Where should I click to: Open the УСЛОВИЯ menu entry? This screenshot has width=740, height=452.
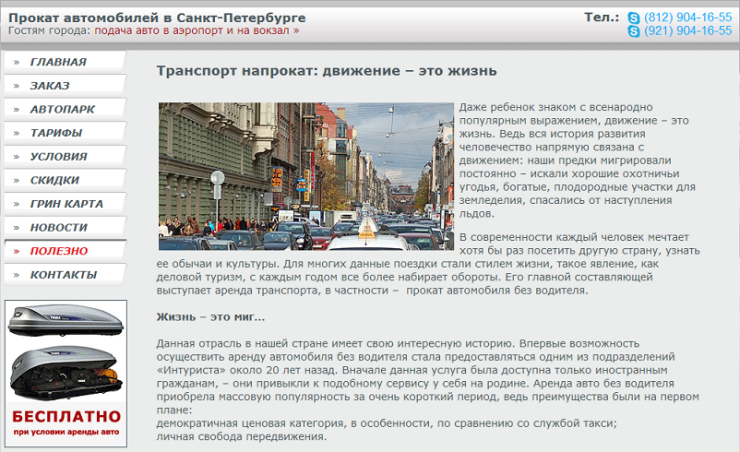(65, 156)
